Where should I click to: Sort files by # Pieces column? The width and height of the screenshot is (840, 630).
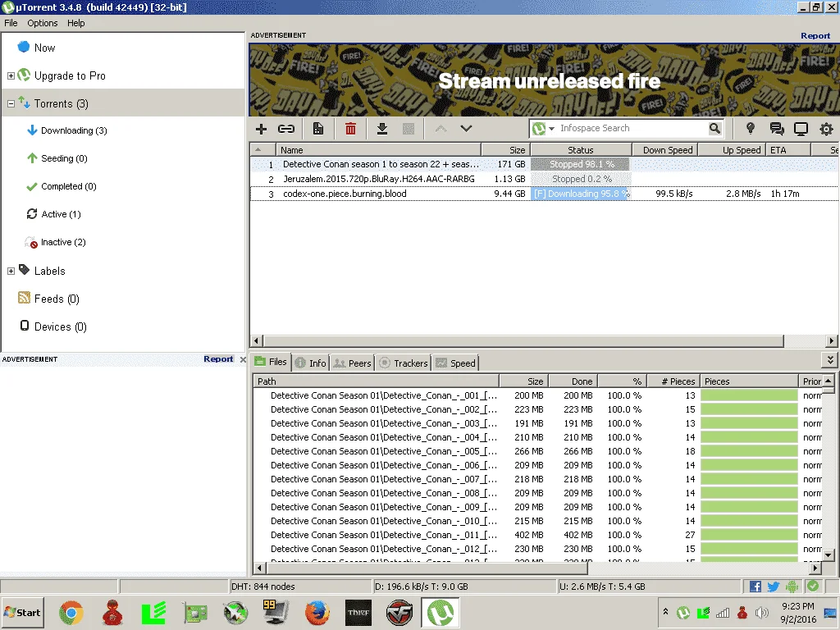tap(673, 381)
